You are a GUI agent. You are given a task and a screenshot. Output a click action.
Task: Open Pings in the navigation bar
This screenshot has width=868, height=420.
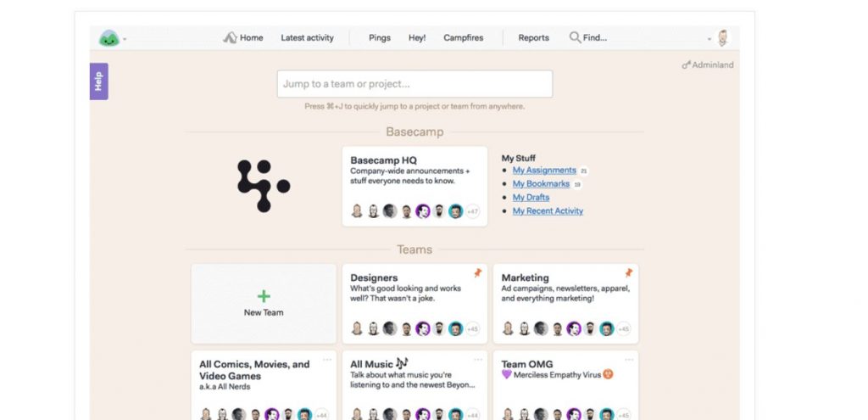click(380, 37)
